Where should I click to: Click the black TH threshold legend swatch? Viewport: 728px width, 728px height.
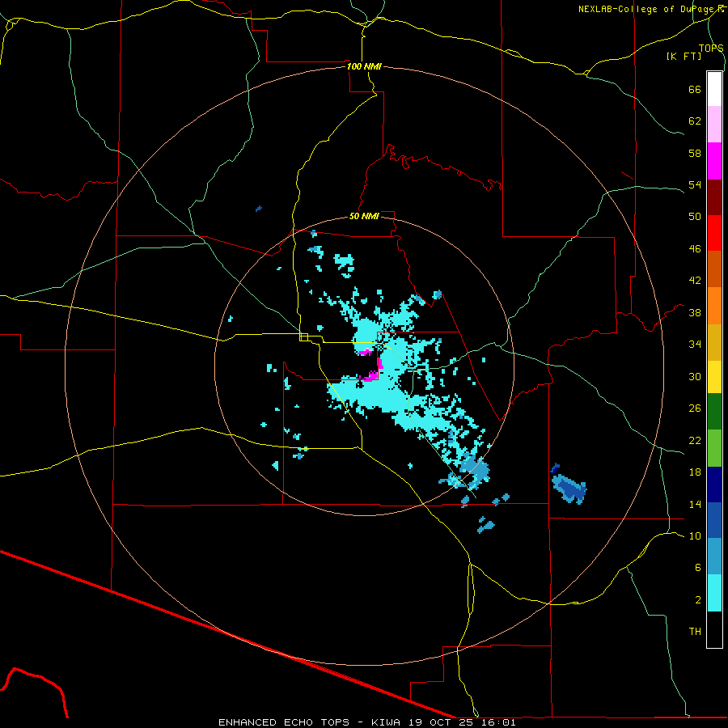click(x=714, y=629)
